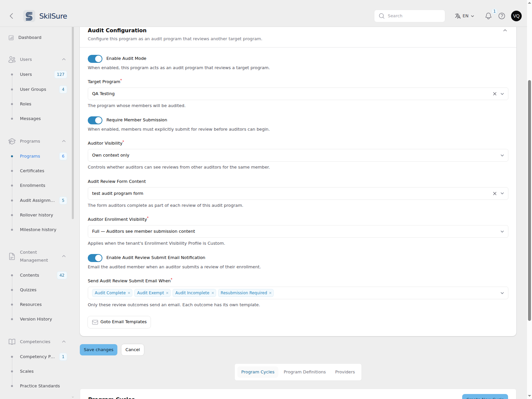532x399 pixels.
Task: Remove the Resubmission Required tag
Action: click(270, 293)
